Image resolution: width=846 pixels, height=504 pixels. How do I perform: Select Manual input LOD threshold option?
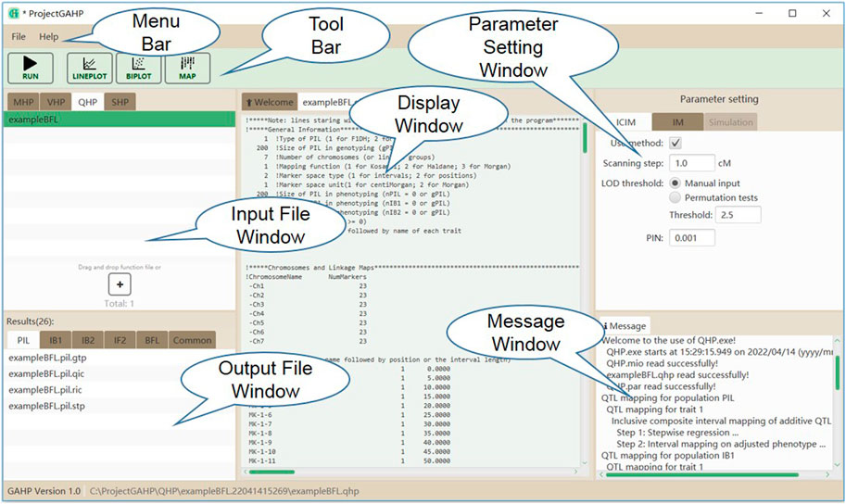[x=675, y=183]
